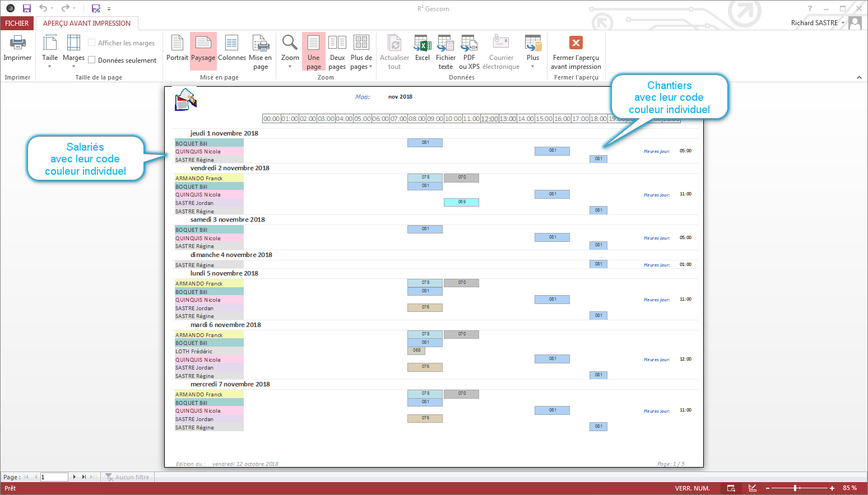
Task: Expand the Plus export options menu
Action: [x=533, y=51]
